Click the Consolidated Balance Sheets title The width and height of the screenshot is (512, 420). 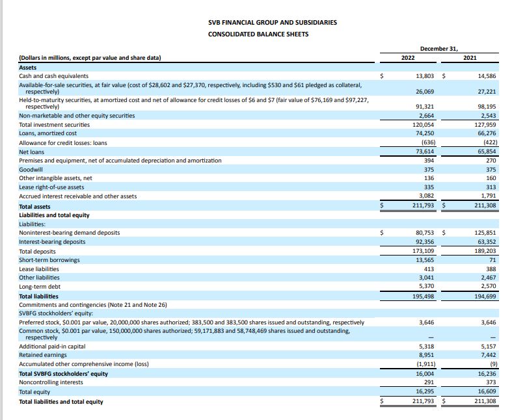click(x=258, y=34)
